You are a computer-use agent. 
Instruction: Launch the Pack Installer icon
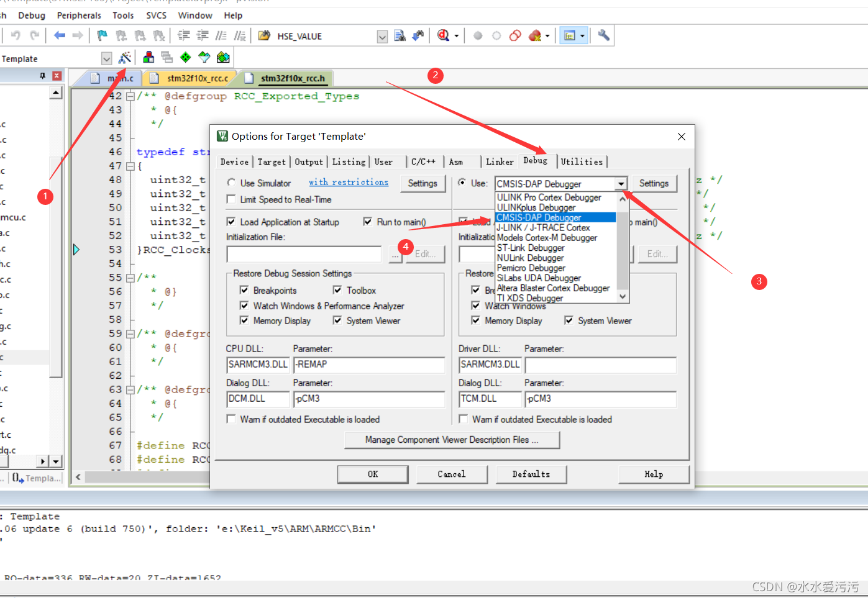pos(223,58)
